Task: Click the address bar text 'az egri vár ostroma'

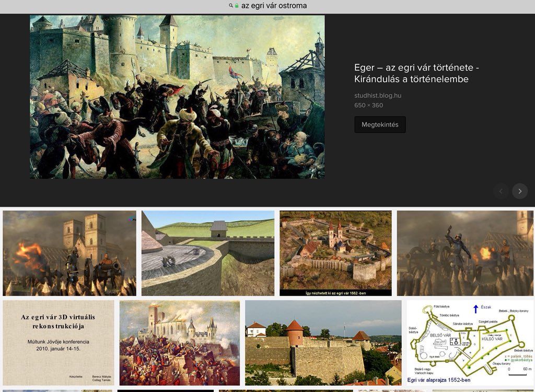Action: 274,5
